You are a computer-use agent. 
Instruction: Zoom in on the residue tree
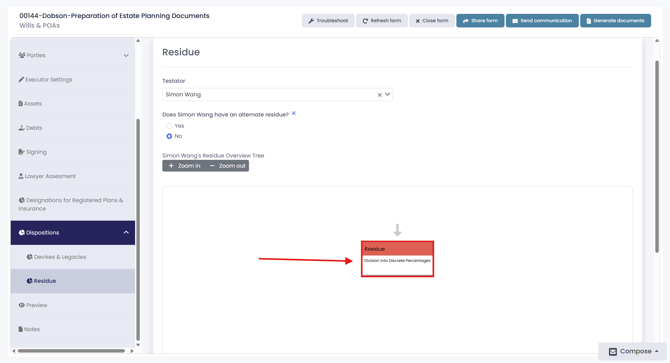184,166
